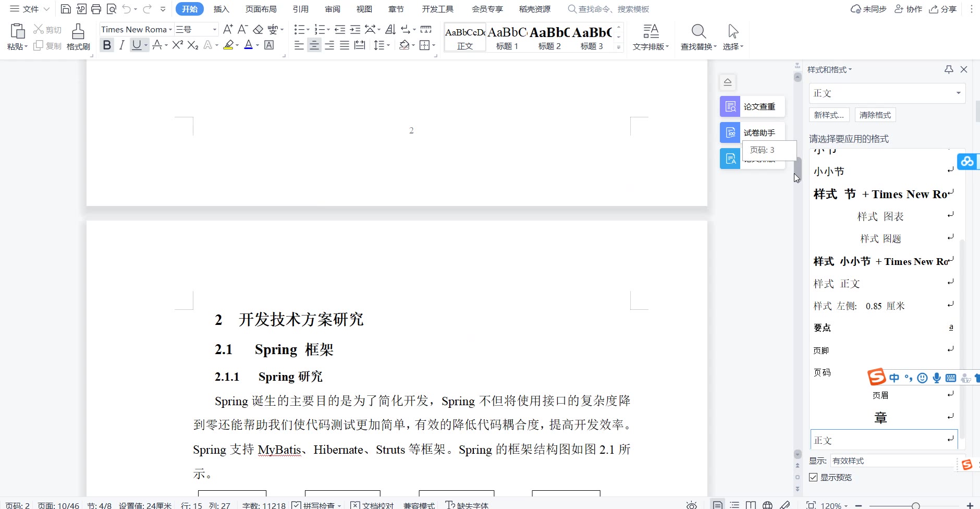Apply italic formatting icon

click(x=121, y=45)
